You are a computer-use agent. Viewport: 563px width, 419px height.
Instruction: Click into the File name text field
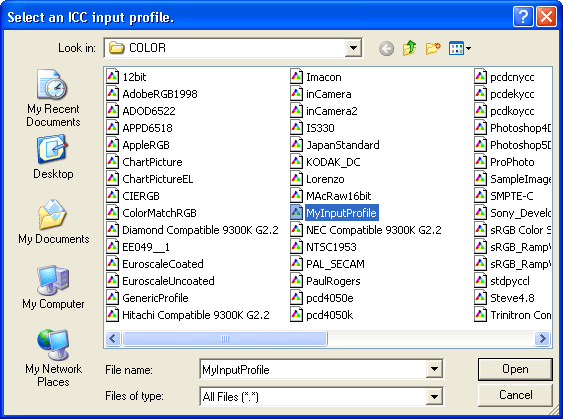(313, 369)
